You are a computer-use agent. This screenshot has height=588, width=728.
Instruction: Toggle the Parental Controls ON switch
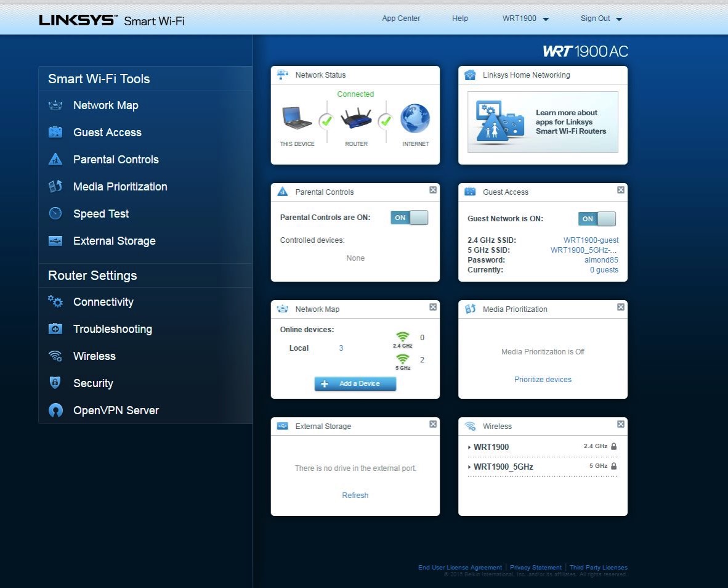coord(409,218)
